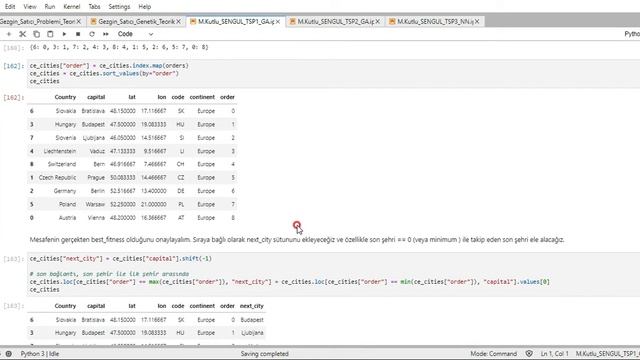This screenshot has width=640, height=360.
Task: Switch to Gezgin_Satici_Problemi_Teori tab
Action: pyautogui.click(x=38, y=22)
